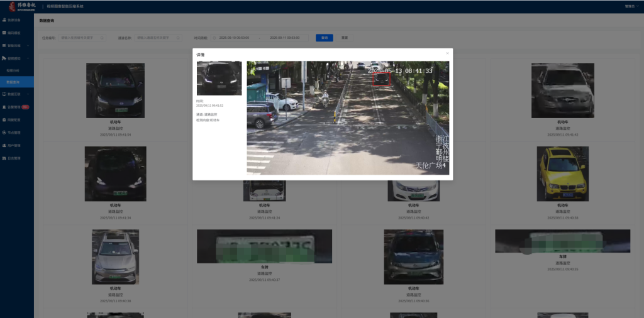Click the red detection box on the street image
Image resolution: width=644 pixels, height=318 pixels.
(x=382, y=79)
